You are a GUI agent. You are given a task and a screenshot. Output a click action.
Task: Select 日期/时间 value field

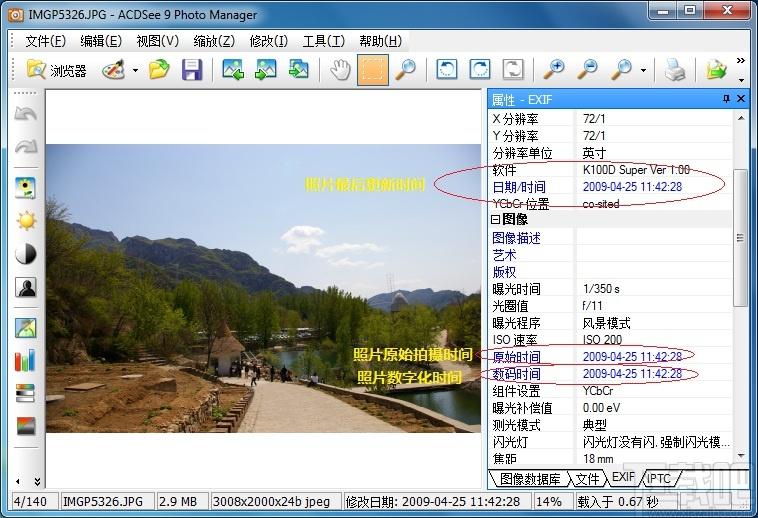[654, 187]
